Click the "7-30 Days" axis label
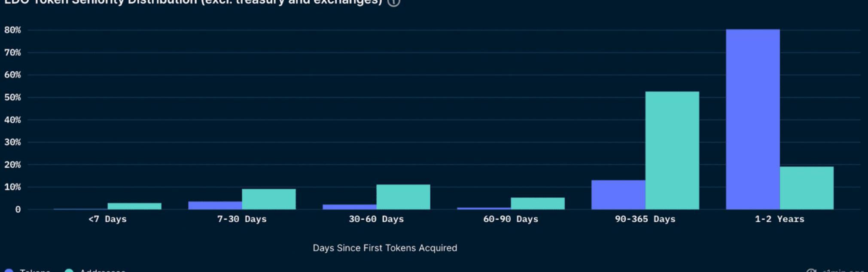Image resolution: width=868 pixels, height=272 pixels. (x=242, y=219)
